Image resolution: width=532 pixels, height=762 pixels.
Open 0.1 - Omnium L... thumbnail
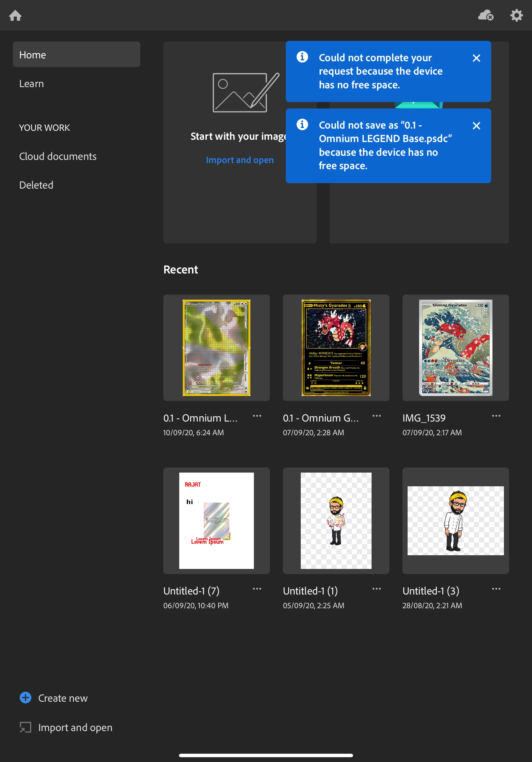tap(216, 348)
